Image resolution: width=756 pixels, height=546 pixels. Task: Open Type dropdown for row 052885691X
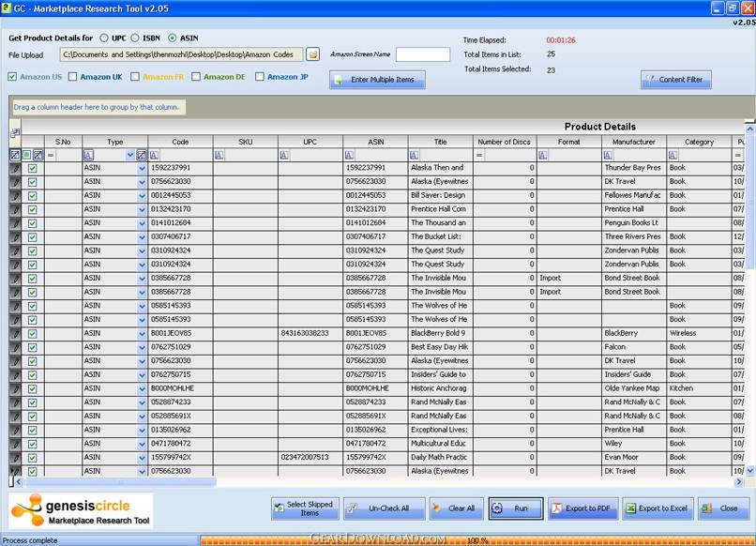pos(142,417)
